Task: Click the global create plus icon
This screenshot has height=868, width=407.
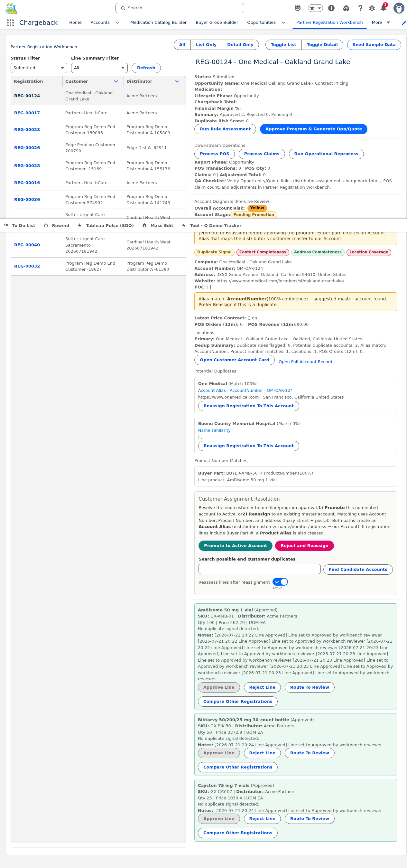Action: [331, 8]
